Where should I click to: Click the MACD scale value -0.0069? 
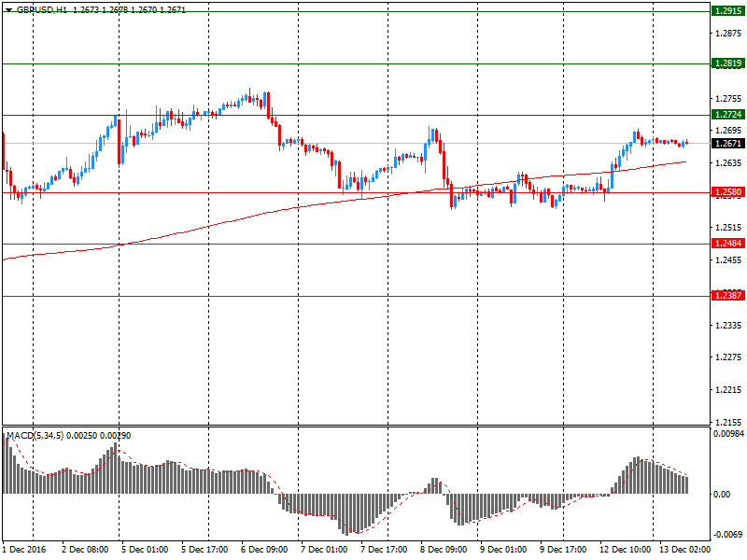(x=727, y=534)
